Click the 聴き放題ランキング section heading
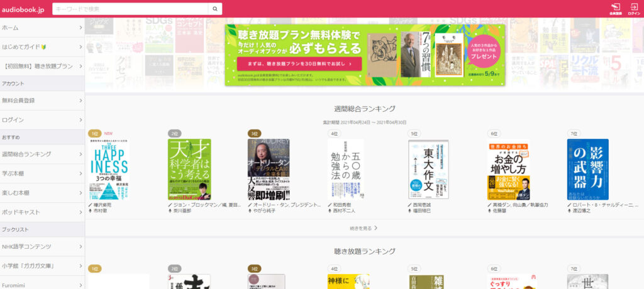This screenshot has width=644, height=289. 365,251
